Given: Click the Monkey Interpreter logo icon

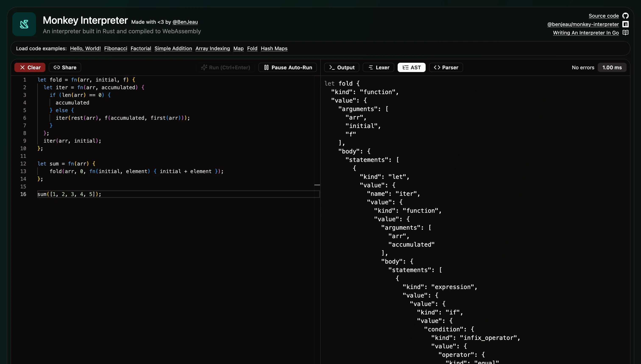Looking at the screenshot, I should coord(24,24).
